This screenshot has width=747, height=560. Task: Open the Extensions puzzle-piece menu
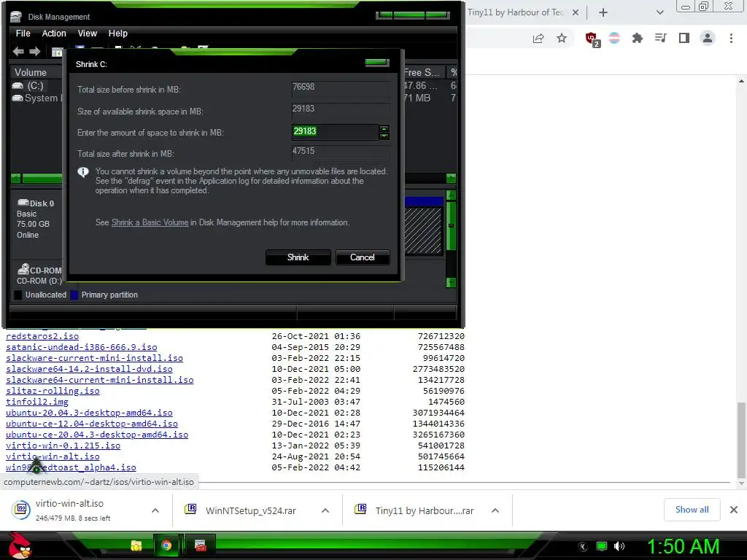tap(638, 38)
